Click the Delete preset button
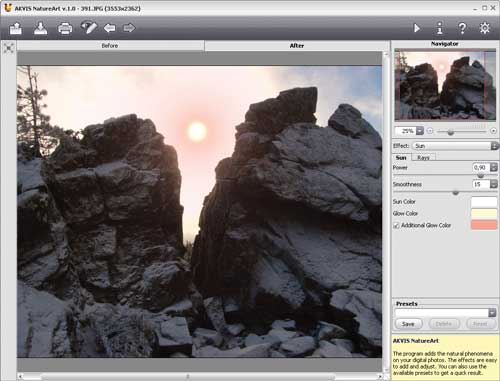The image size is (500, 381). 444,324
